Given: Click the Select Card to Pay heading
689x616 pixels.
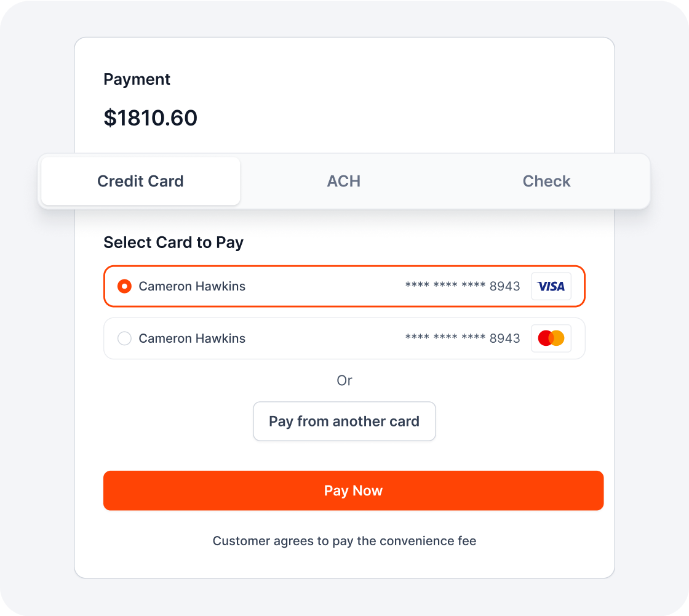Looking at the screenshot, I should pyautogui.click(x=173, y=242).
